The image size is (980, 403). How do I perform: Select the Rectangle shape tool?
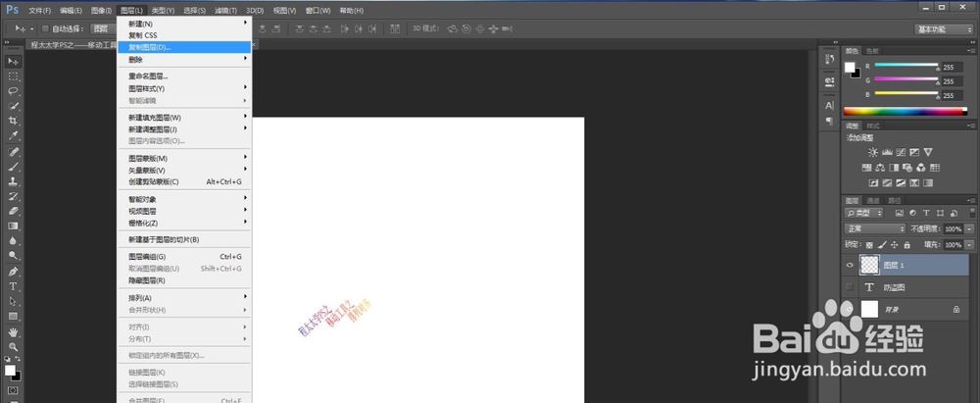pyautogui.click(x=13, y=317)
